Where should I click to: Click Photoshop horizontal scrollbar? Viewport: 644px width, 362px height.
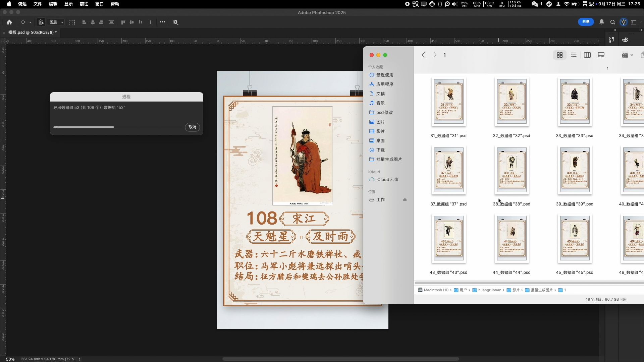pos(340,359)
